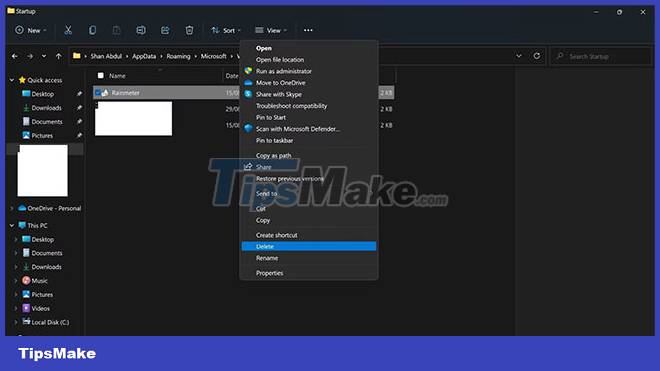Image resolution: width=660 pixels, height=371 pixels.
Task: Expand Documents under This PC
Action: [16, 253]
